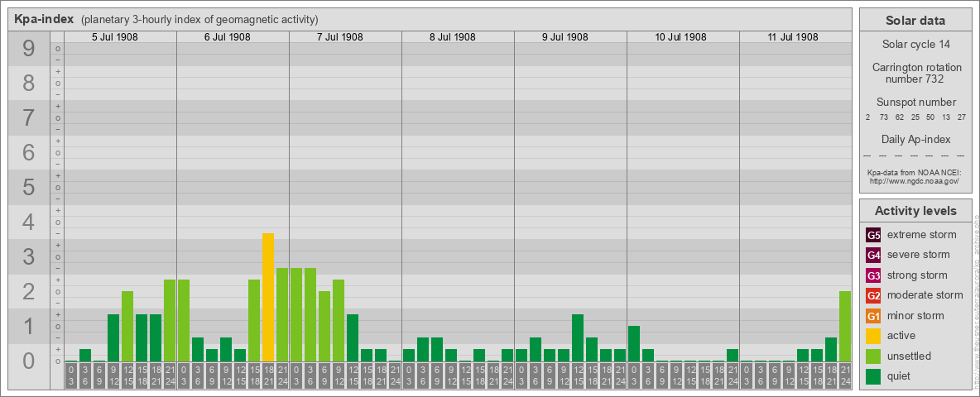
Task: Click the sunspot value 73
Action: pos(884,117)
